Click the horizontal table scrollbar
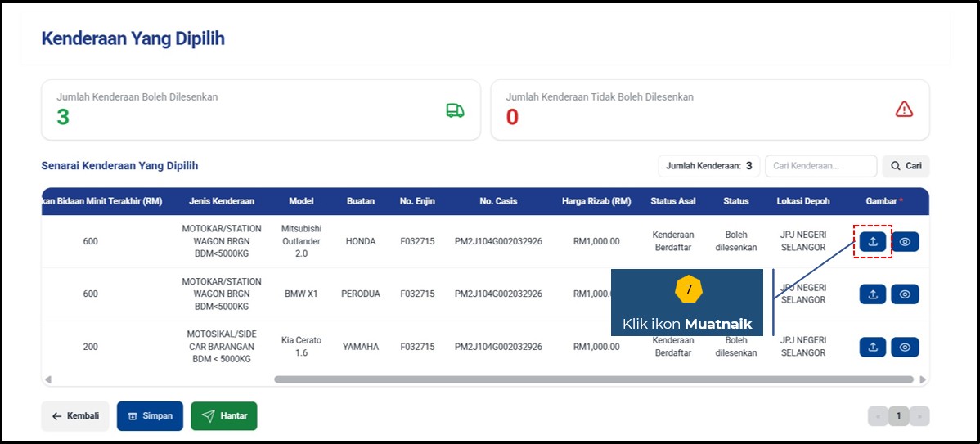Screen dimensions: 980x444 click(x=593, y=379)
